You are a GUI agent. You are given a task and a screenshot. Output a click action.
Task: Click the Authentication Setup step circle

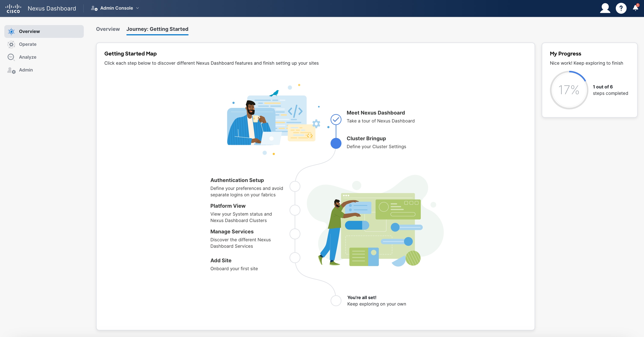[x=295, y=186]
